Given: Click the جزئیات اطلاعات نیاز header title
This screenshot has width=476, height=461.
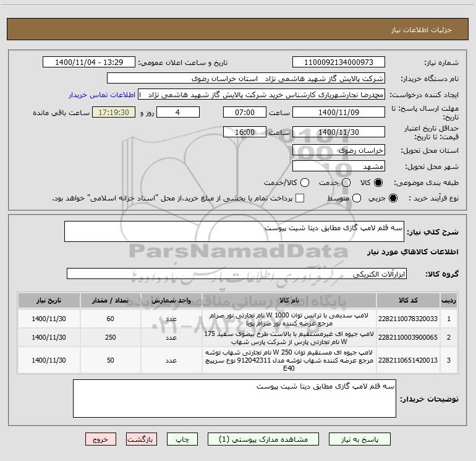Looking at the screenshot, I should point(422,30).
